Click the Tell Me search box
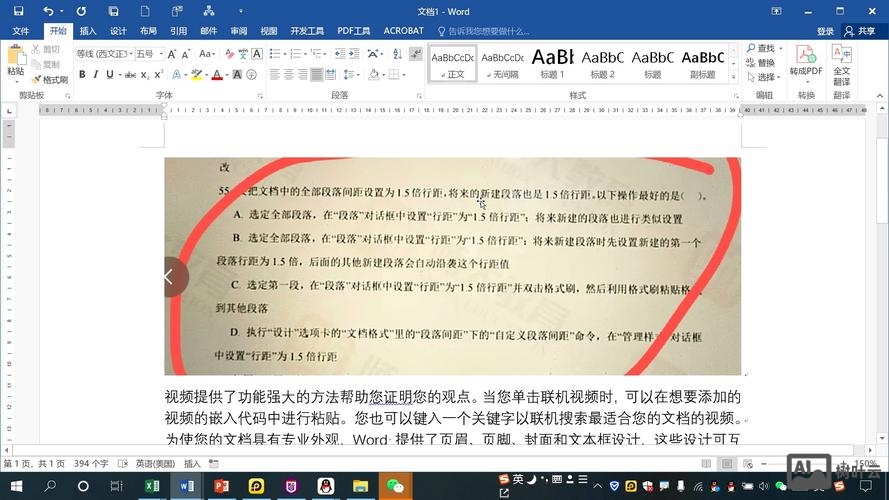Screen dimensions: 889x500 point(484,31)
